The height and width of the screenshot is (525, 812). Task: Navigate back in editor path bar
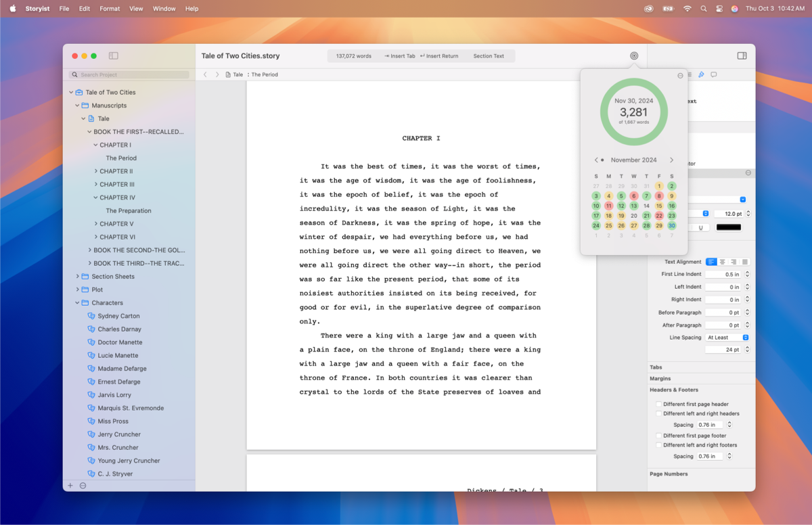205,74
